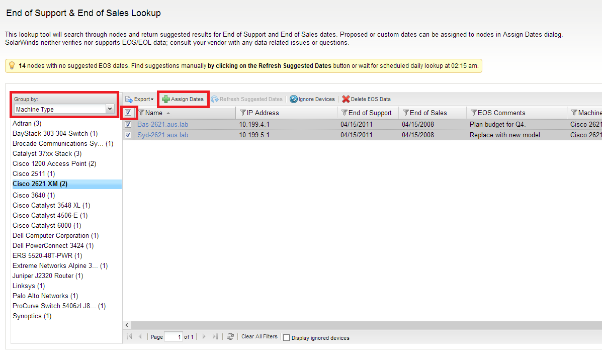Select ProCurve Switch 5406zl J8... group

[x=59, y=306]
